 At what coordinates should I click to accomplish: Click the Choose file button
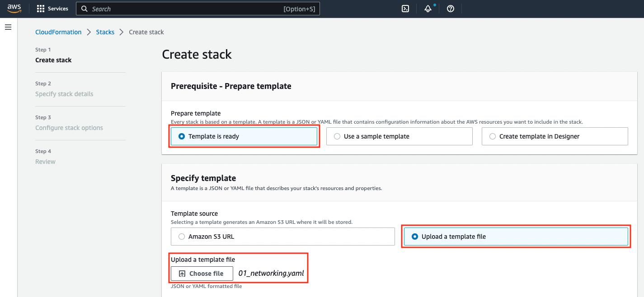[x=202, y=274]
